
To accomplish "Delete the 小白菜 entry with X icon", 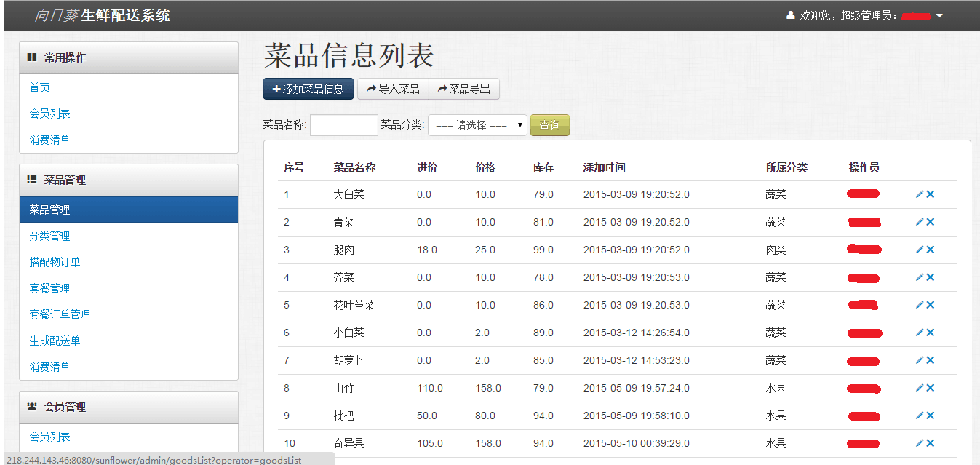I will pyautogui.click(x=931, y=333).
